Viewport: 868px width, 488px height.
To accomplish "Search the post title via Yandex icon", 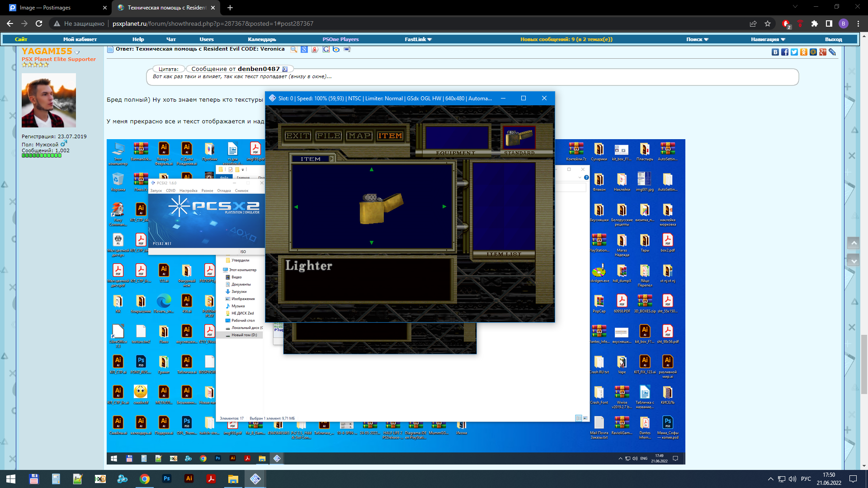I will click(x=315, y=49).
